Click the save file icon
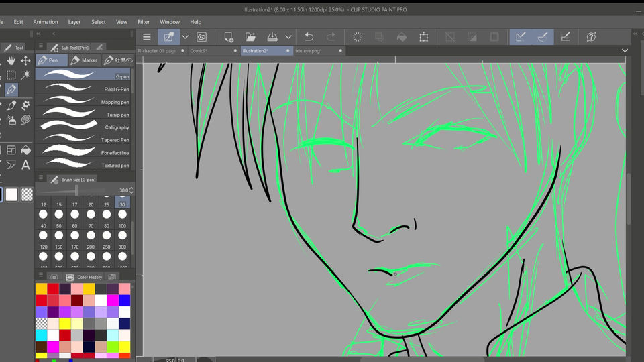This screenshot has height=362, width=644. tap(272, 37)
